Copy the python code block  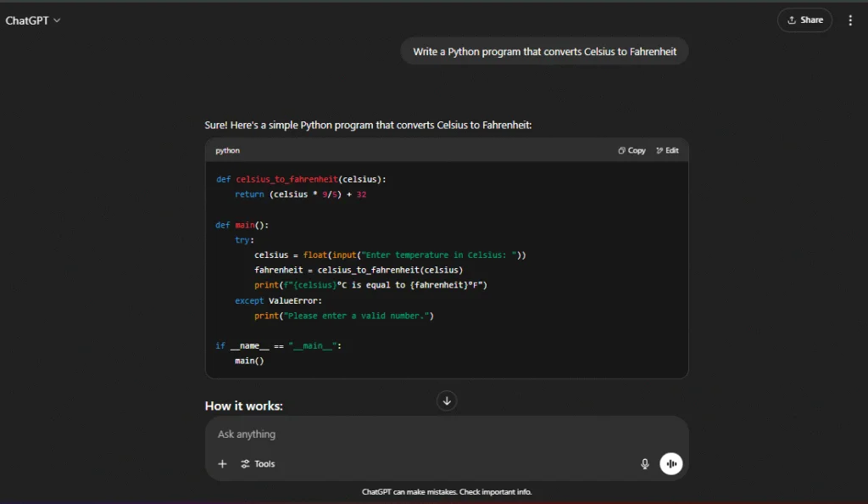pyautogui.click(x=632, y=151)
